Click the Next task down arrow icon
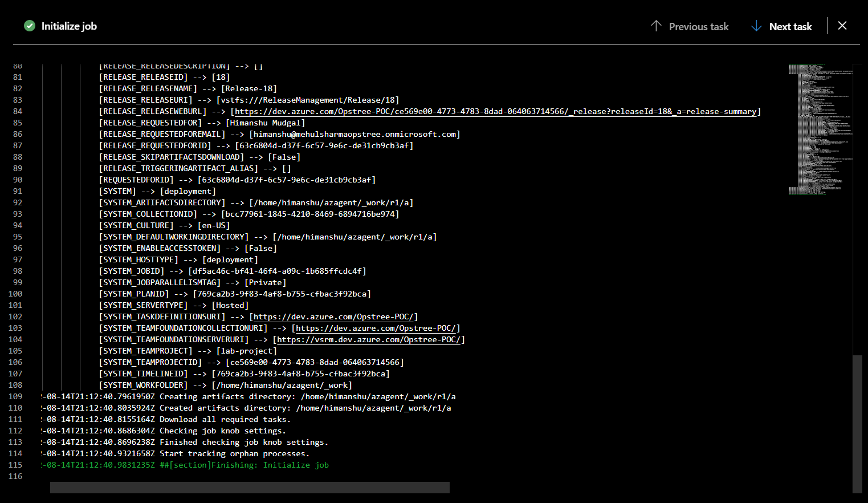868x503 pixels. click(756, 26)
